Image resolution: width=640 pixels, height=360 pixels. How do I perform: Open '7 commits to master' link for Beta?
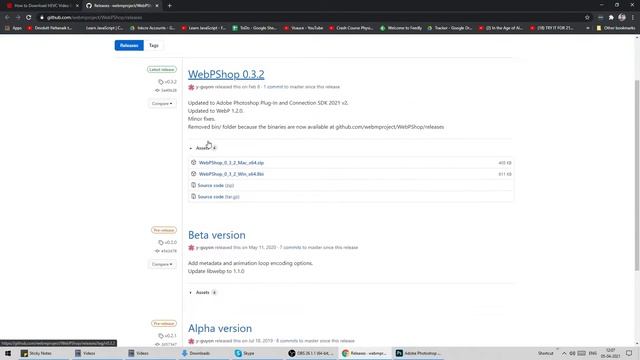pyautogui.click(x=301, y=247)
